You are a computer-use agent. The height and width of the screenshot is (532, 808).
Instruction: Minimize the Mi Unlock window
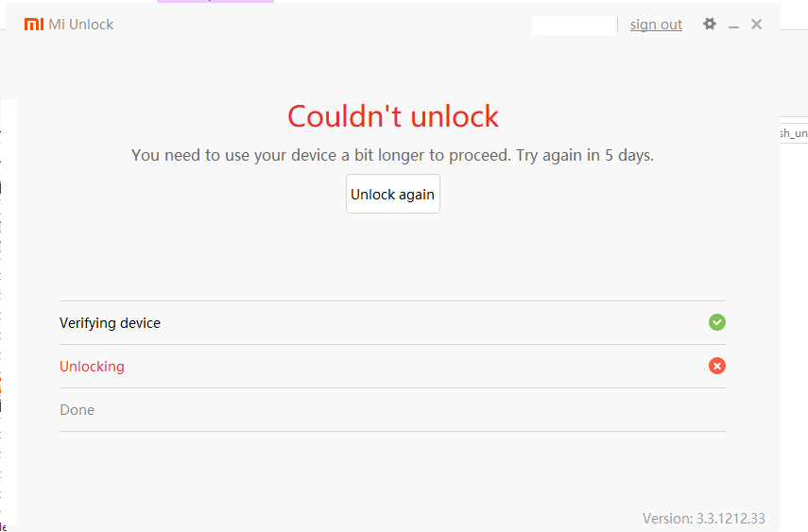coord(733,26)
